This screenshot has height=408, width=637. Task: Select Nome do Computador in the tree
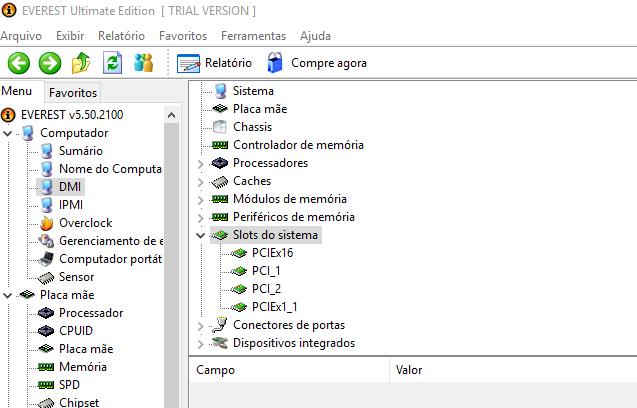coord(110,169)
